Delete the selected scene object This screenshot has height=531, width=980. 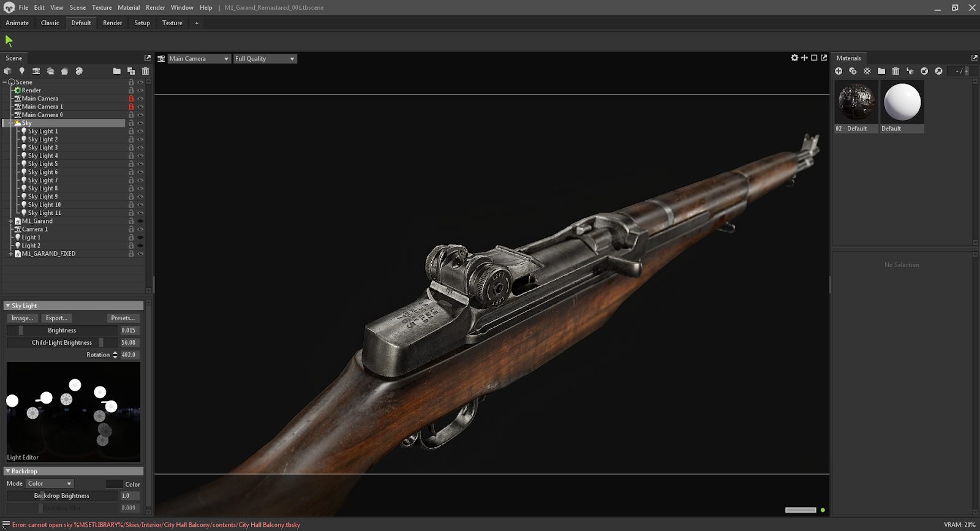[145, 71]
